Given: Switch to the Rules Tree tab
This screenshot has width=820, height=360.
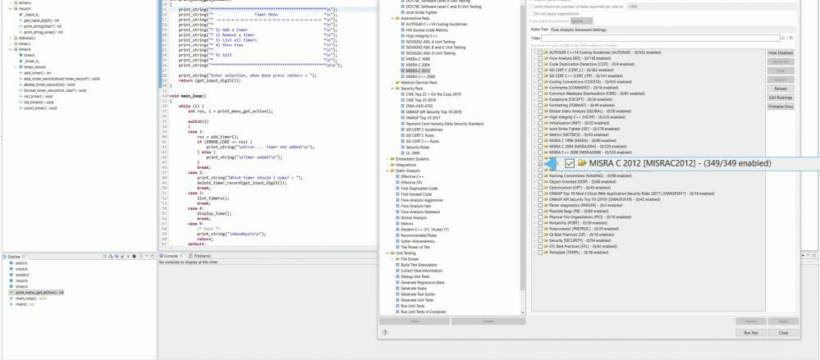Looking at the screenshot, I should click(x=539, y=30).
